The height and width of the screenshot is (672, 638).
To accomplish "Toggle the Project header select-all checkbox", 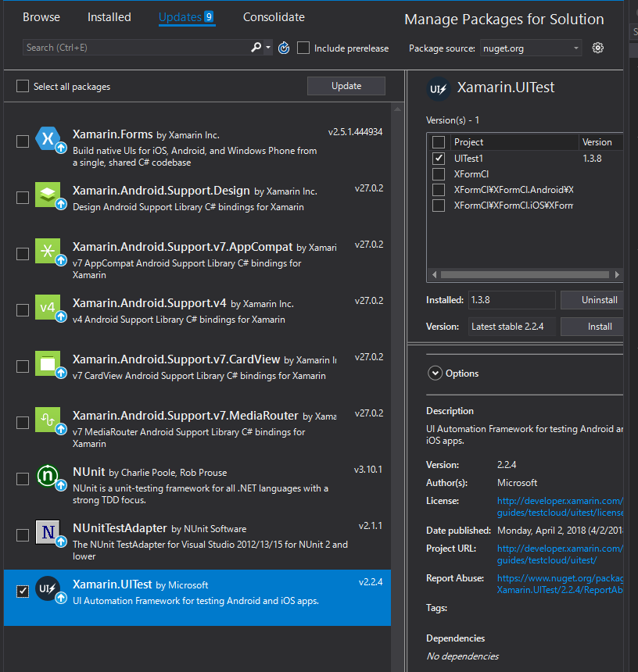I will (438, 142).
